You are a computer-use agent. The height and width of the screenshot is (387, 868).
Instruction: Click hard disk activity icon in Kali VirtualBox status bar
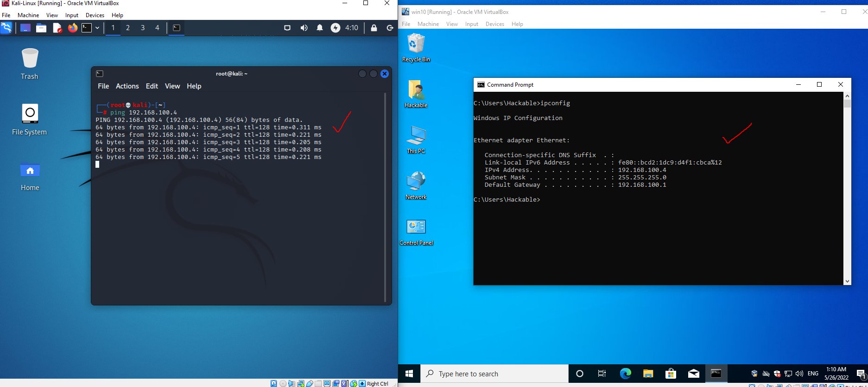[x=274, y=383]
